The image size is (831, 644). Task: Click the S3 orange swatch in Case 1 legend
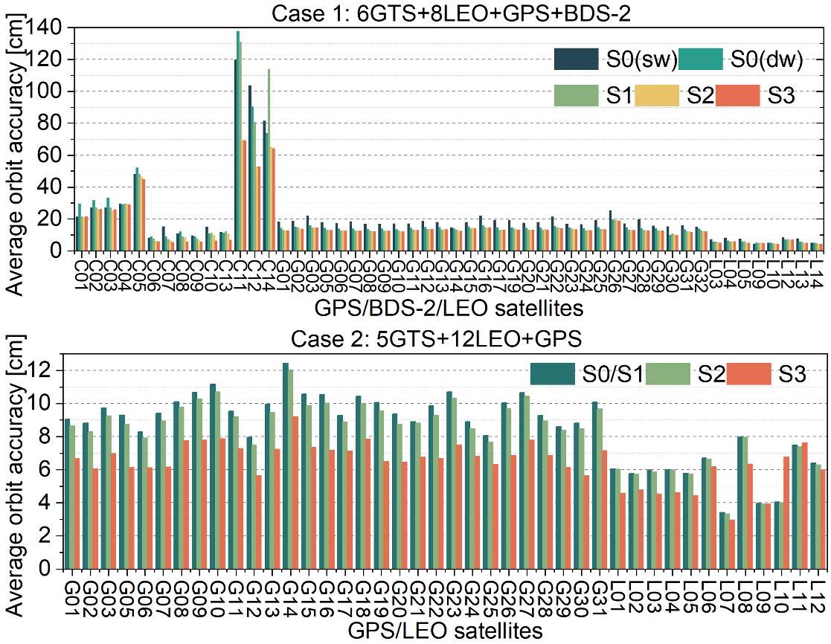point(737,95)
